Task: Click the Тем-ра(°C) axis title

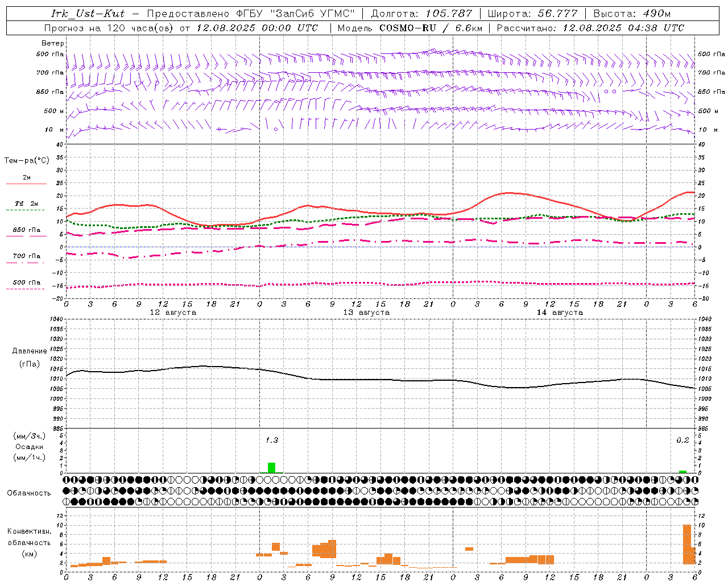Action: 27,161
